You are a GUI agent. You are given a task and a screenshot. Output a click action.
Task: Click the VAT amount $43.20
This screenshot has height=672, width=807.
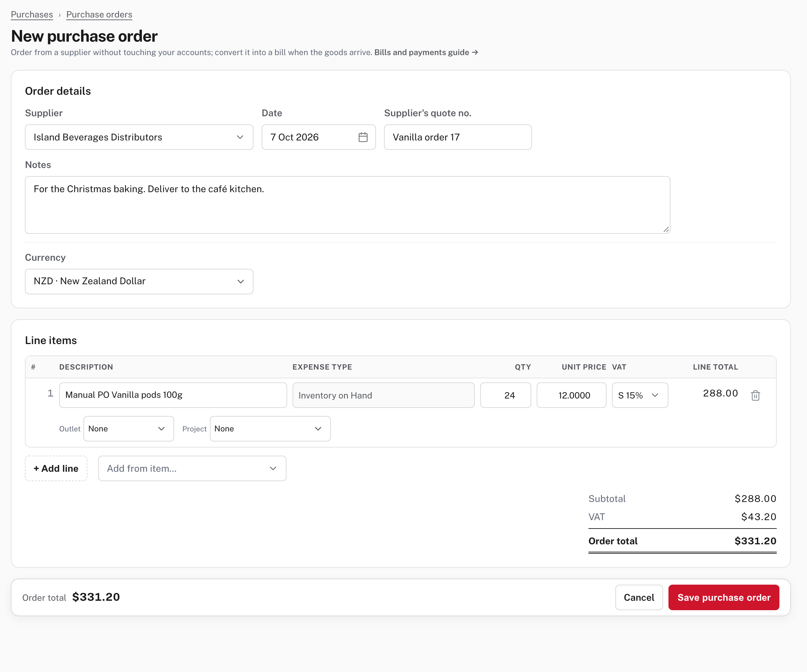pyautogui.click(x=759, y=517)
